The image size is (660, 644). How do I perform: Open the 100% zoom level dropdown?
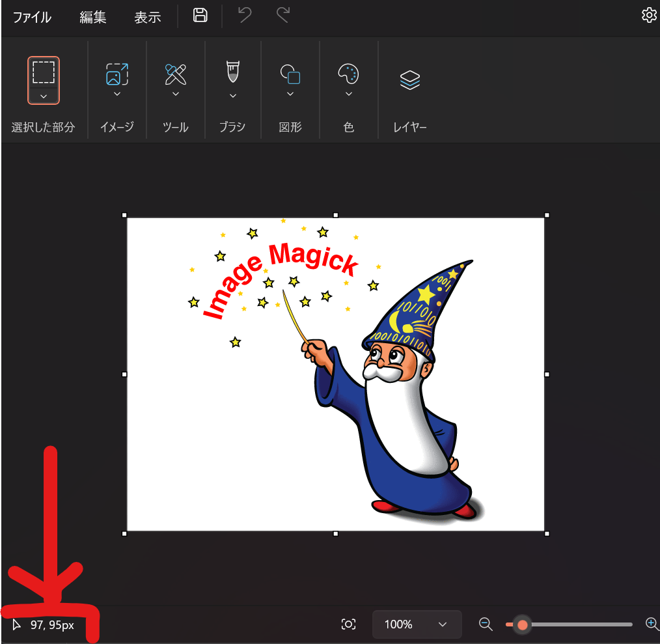click(417, 624)
